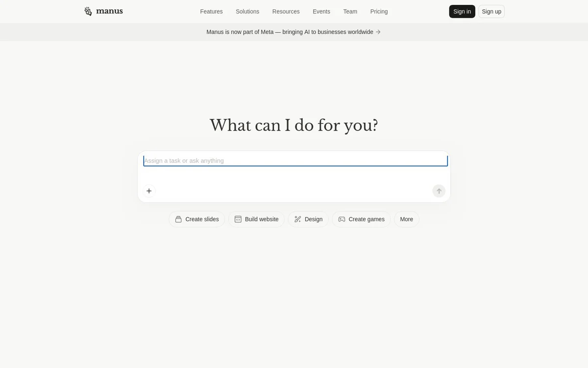Click the Sign in button
588x368 pixels.
[462, 11]
